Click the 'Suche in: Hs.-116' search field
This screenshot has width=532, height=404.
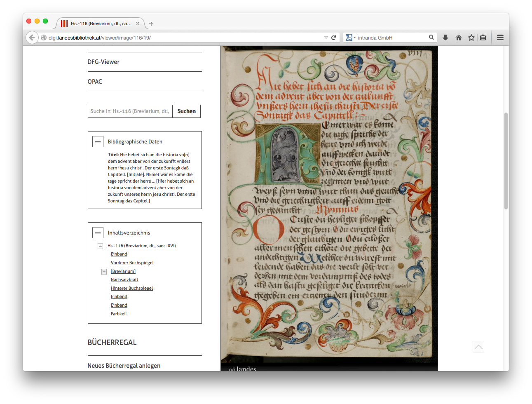pyautogui.click(x=130, y=111)
